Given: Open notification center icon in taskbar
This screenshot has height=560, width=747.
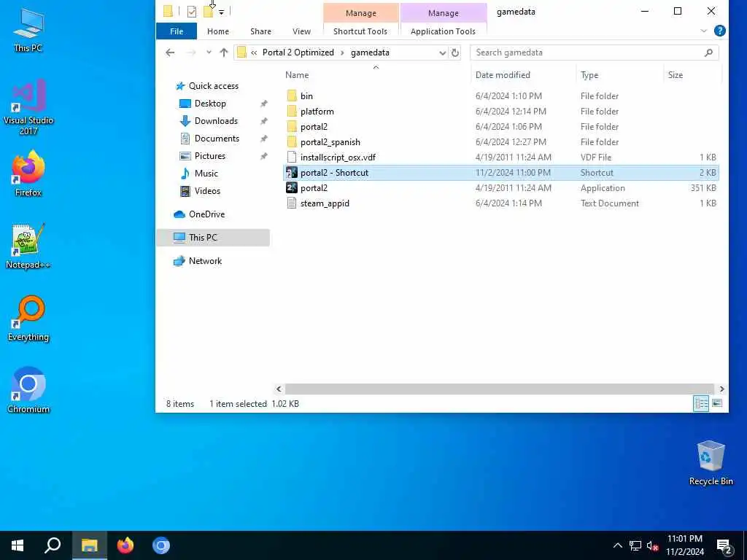Looking at the screenshot, I should [x=724, y=546].
